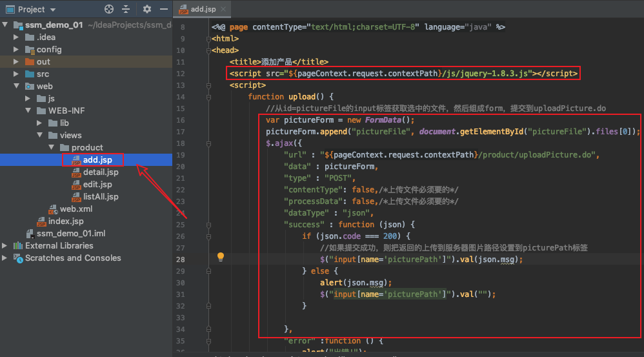This screenshot has height=357, width=644.
Task: Select ssm_demo_01.iml file
Action: pyautogui.click(x=70, y=233)
